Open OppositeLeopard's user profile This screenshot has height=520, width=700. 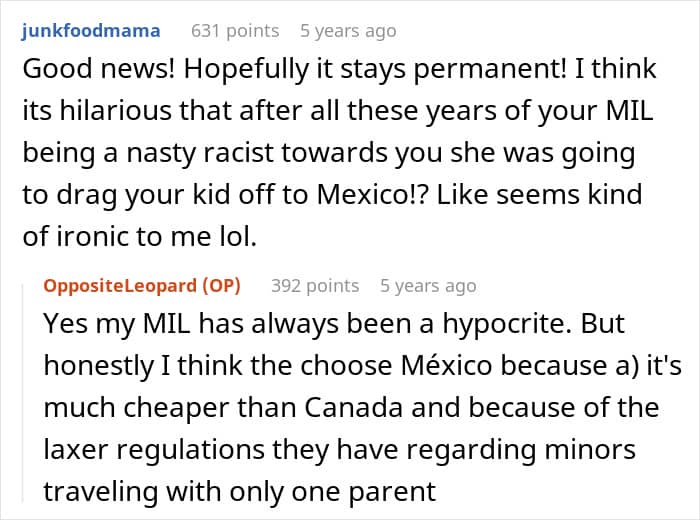(121, 286)
